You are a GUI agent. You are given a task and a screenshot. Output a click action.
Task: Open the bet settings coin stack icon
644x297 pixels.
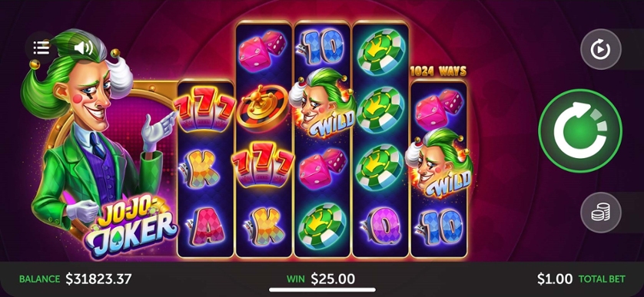coord(600,213)
